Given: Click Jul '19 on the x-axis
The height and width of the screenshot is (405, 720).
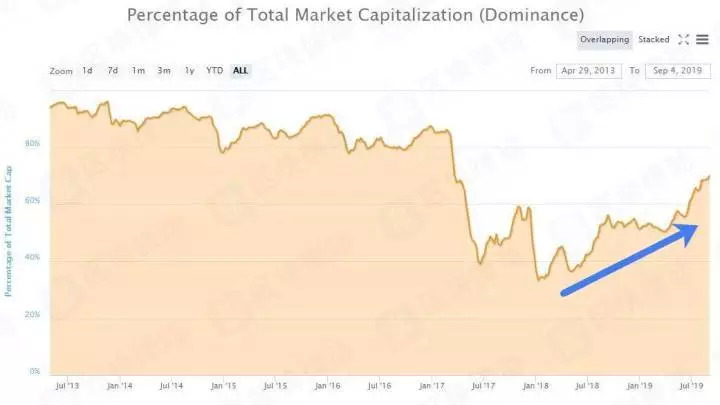Looking at the screenshot, I should pyautogui.click(x=691, y=384).
